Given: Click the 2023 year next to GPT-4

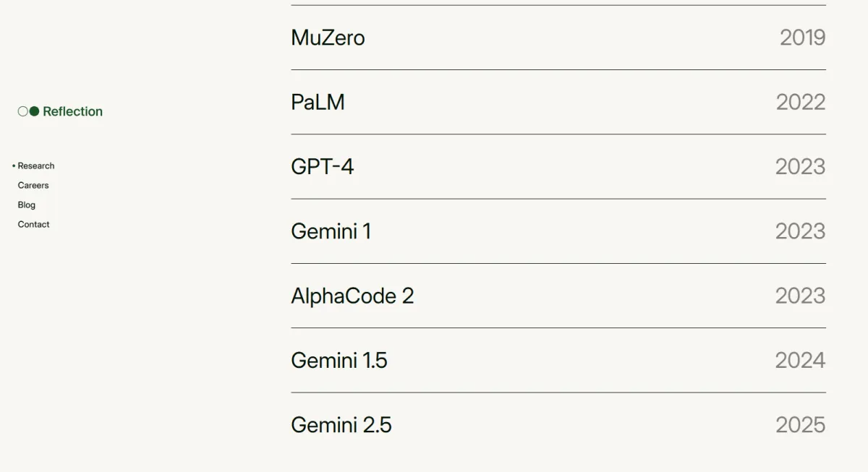Looking at the screenshot, I should click(800, 167).
